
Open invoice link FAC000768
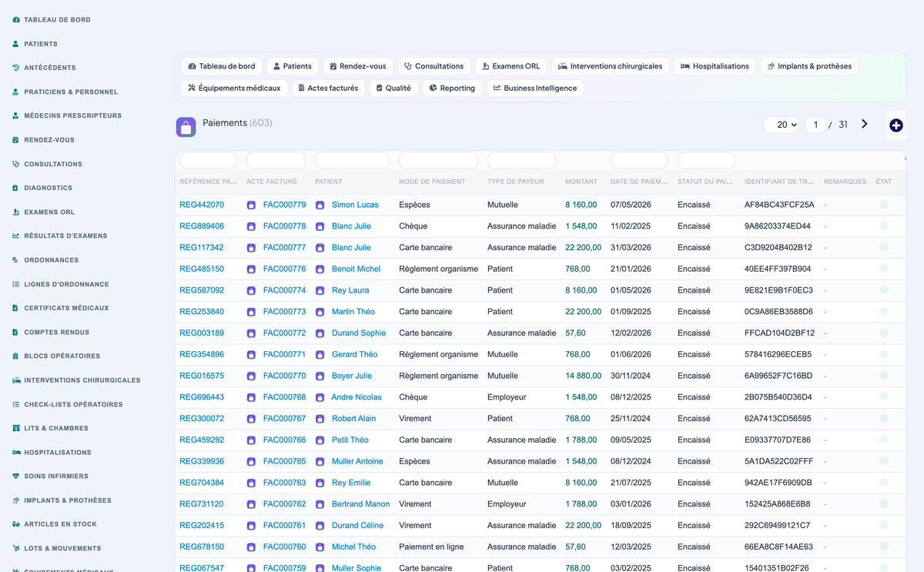pos(284,397)
